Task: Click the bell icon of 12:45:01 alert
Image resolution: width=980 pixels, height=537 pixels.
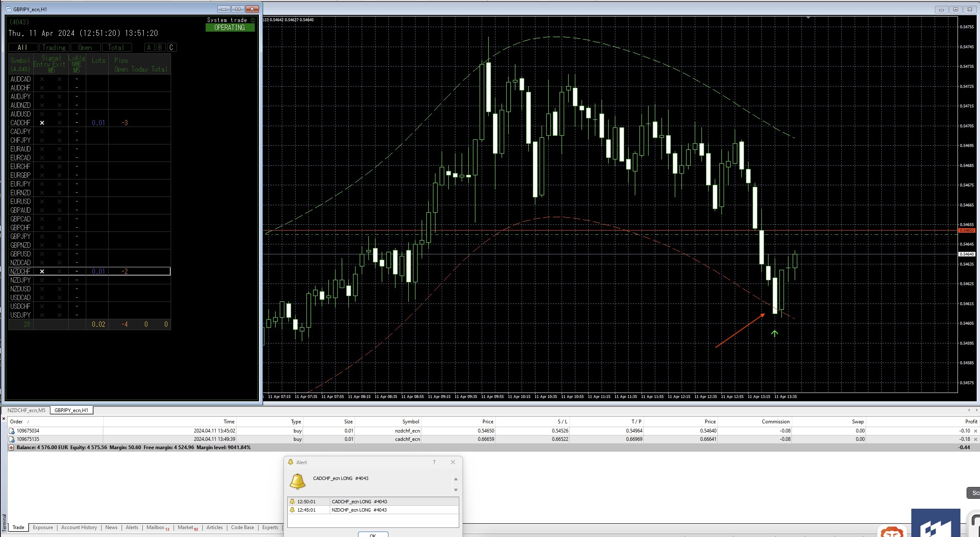Action: [292, 510]
